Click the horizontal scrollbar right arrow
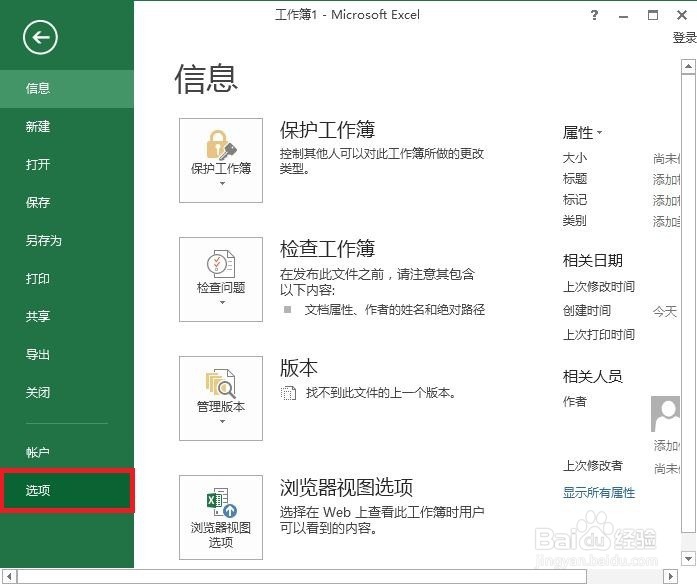The height and width of the screenshot is (585, 697). 671,577
